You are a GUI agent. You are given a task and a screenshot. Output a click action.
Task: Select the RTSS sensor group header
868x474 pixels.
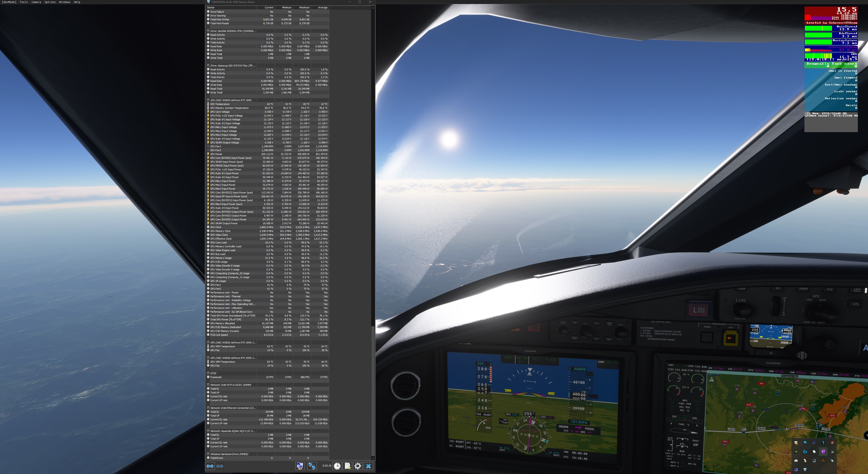[213, 373]
